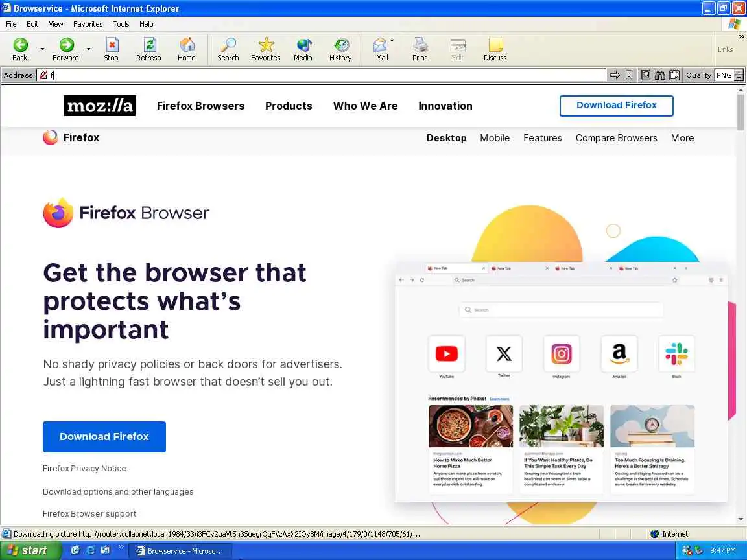Click the Firefox logo in sub-navigation
747x560 pixels.
coord(50,137)
